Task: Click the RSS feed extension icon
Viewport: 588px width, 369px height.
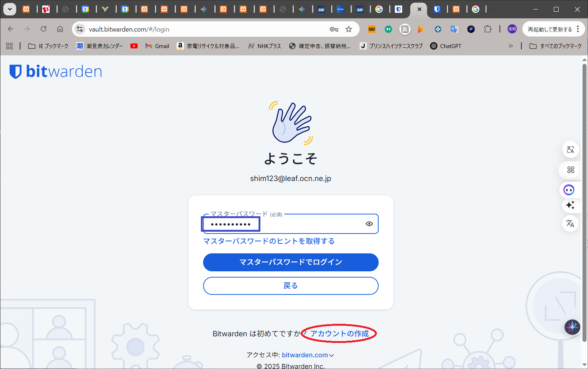Action: 405,29
